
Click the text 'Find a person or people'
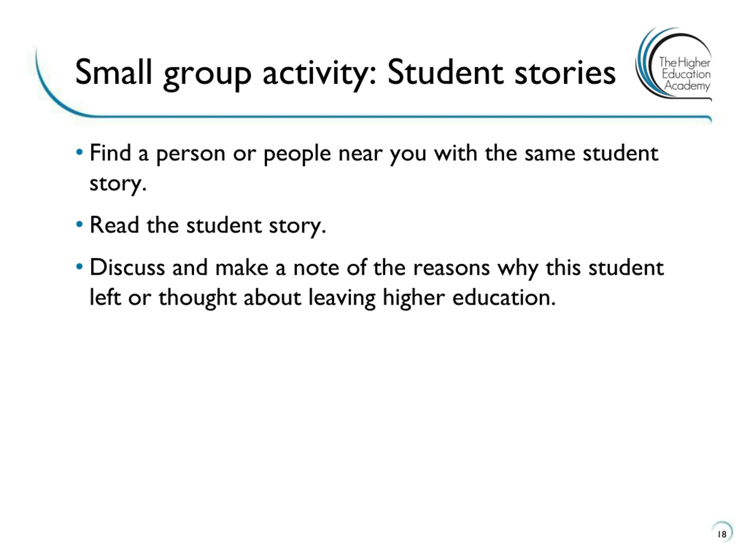click(210, 154)
